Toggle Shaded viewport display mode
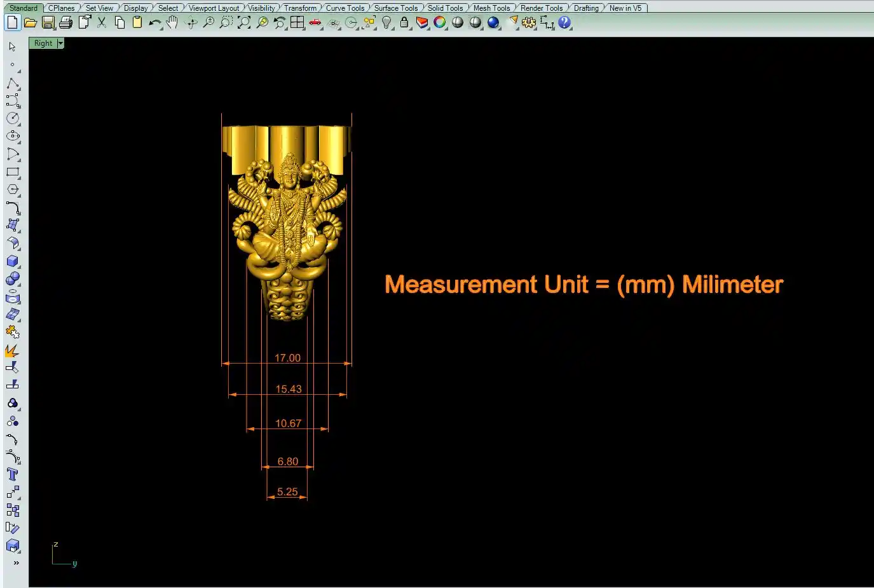Viewport: 874px width, 588px height. pos(458,23)
